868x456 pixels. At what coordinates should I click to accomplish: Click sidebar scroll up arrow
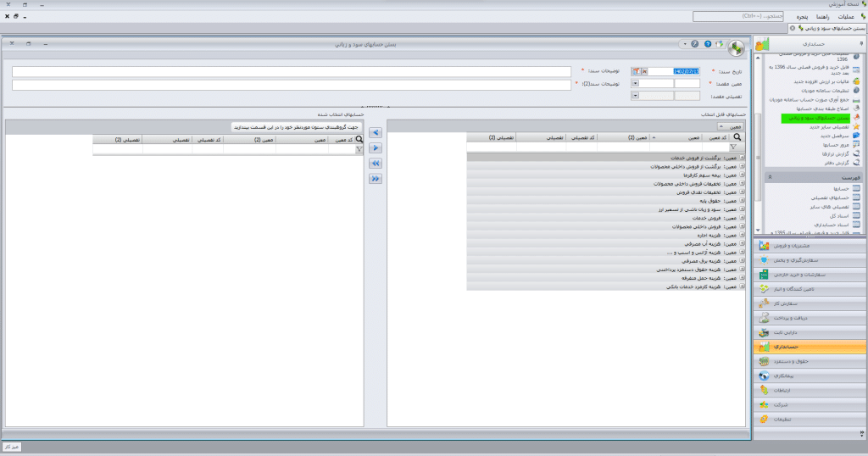click(x=758, y=57)
